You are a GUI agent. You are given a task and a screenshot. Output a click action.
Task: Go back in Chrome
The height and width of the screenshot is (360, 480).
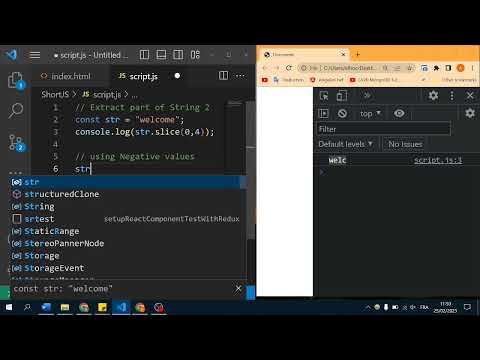point(265,68)
